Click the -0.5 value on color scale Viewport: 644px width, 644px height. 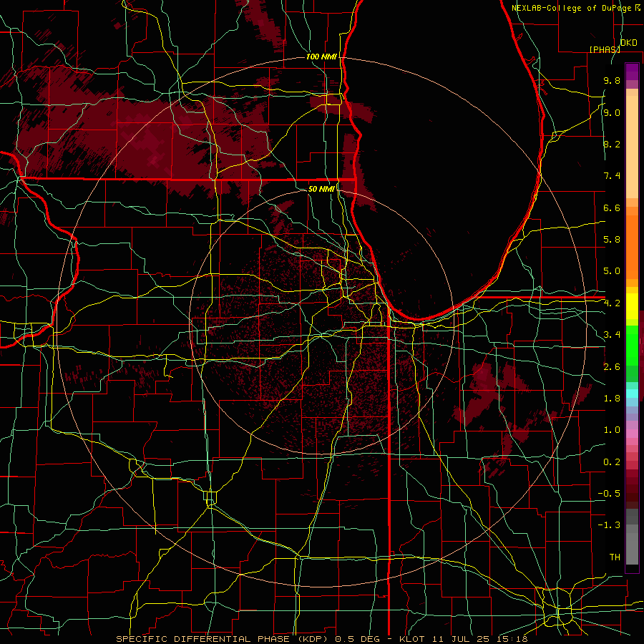[609, 494]
